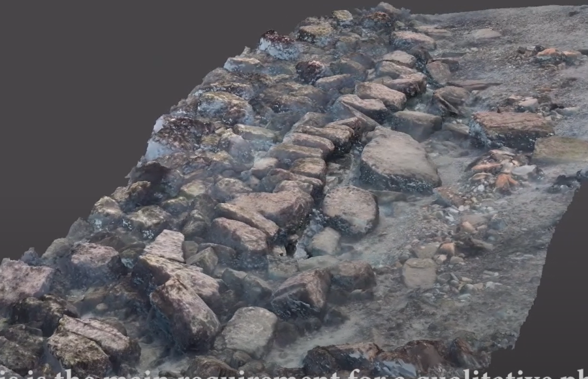Click the dark wet rock along the bottom edge

click(x=343, y=357)
